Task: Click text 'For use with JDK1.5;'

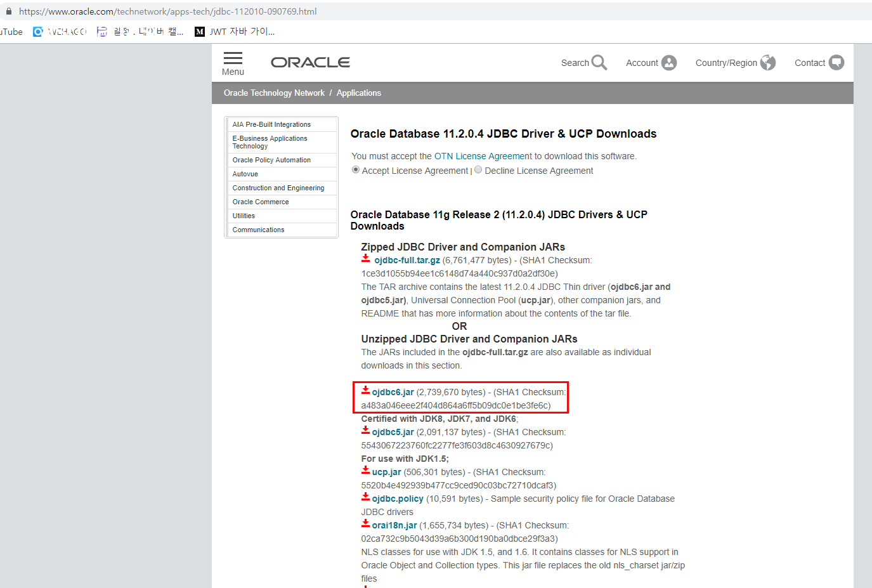Action: (x=405, y=459)
